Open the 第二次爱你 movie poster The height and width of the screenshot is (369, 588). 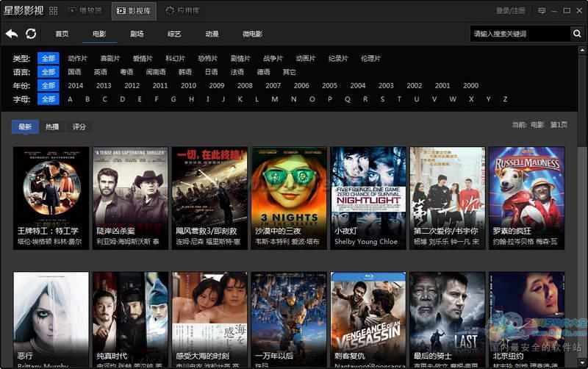448,198
